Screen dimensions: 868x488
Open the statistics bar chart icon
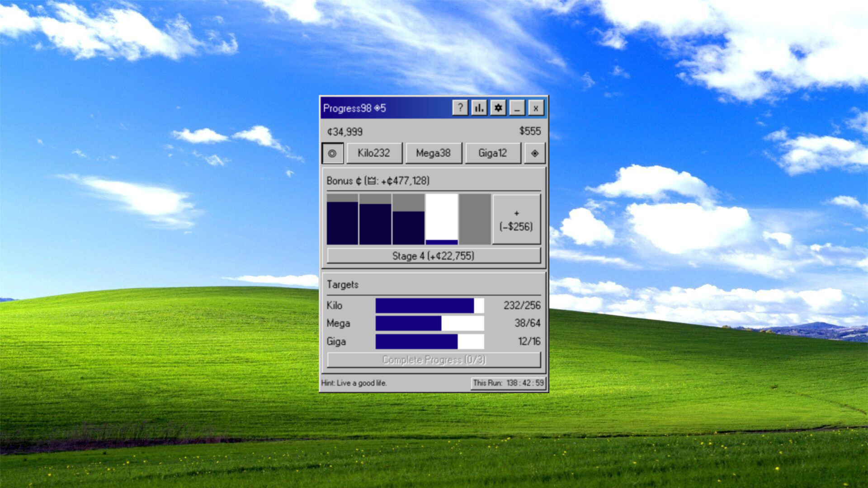point(479,108)
